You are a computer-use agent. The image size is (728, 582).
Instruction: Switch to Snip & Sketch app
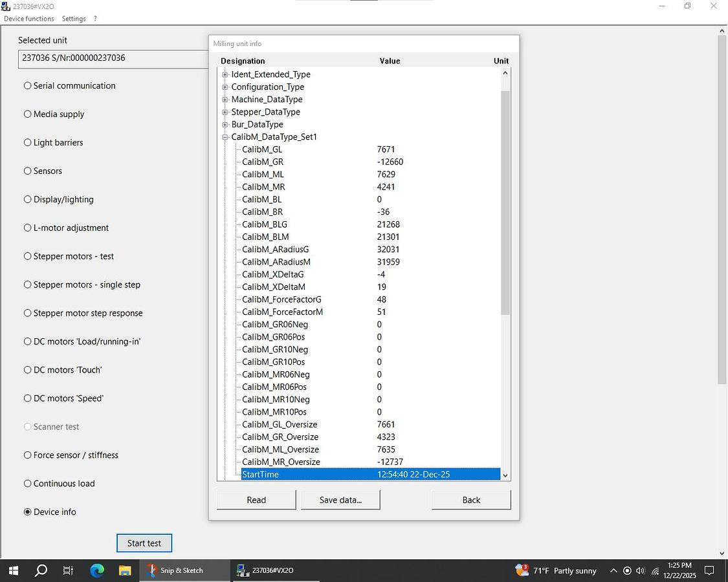coord(175,570)
